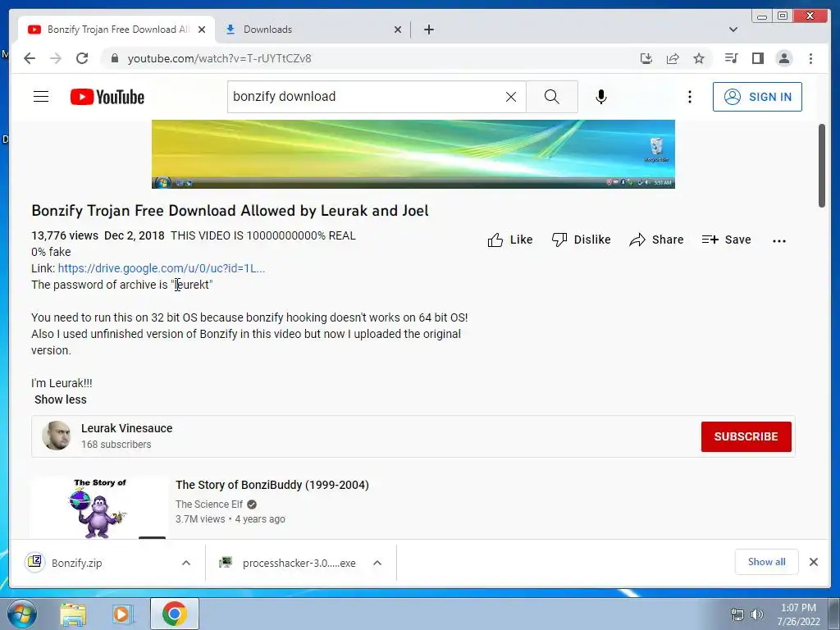Click the Chrome taskbar icon
The width and height of the screenshot is (840, 630).
(175, 614)
